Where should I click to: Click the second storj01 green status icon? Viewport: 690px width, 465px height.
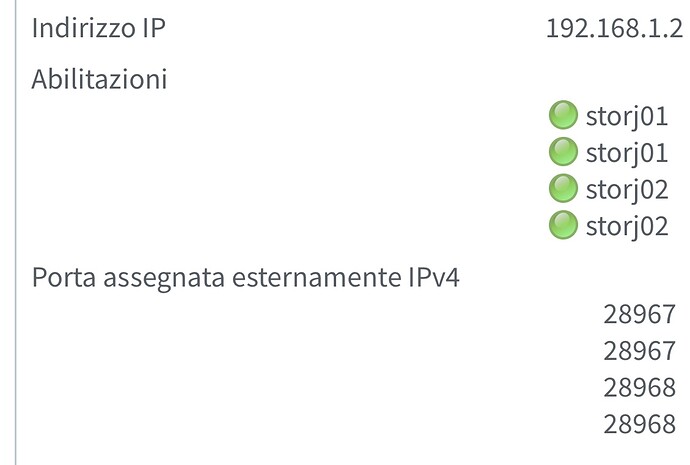(564, 152)
